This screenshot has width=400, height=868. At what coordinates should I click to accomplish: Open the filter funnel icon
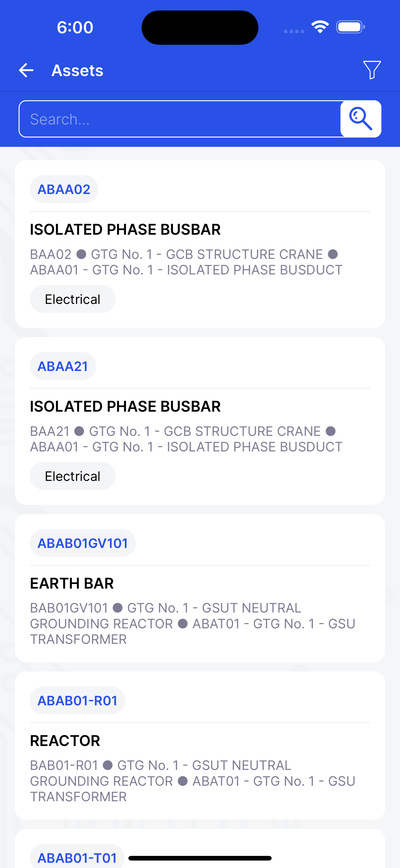(372, 70)
